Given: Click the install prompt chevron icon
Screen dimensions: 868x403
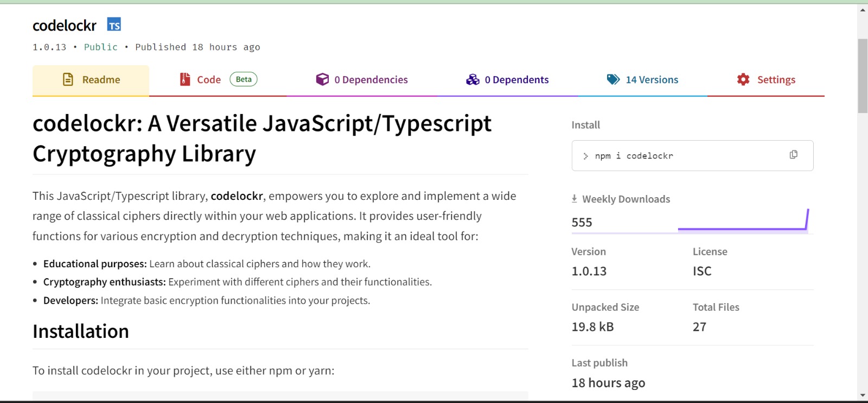Looking at the screenshot, I should click(x=585, y=156).
